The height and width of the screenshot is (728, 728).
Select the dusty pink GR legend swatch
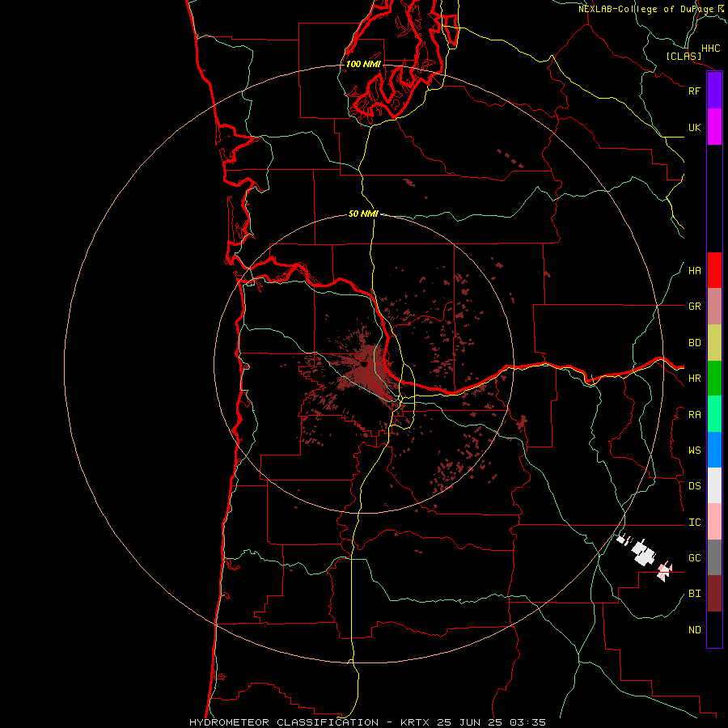coord(714,307)
